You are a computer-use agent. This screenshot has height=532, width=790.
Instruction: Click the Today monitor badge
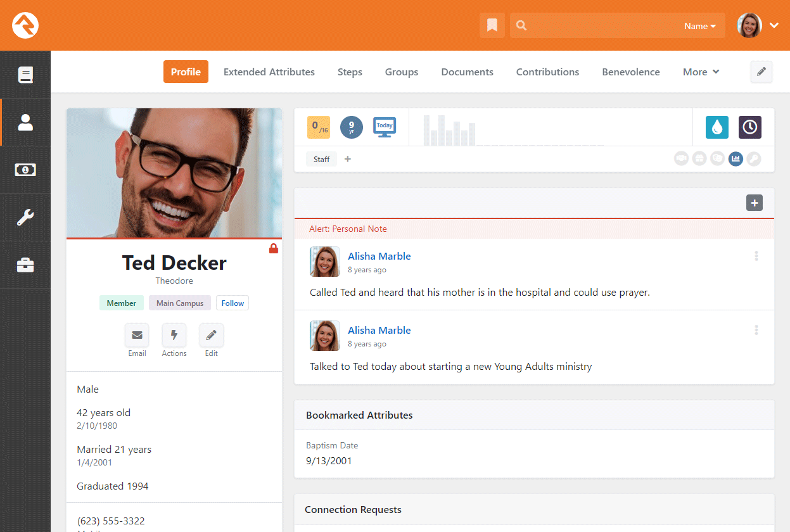coord(384,127)
